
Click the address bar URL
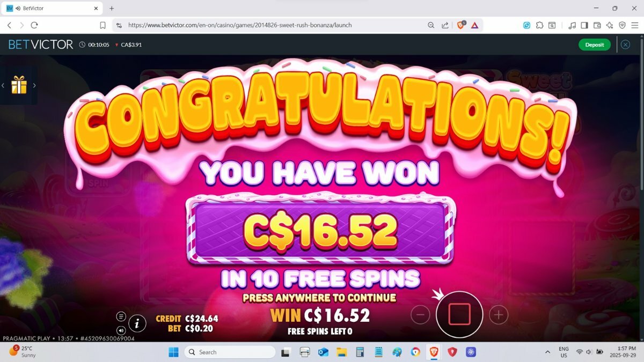240,25
